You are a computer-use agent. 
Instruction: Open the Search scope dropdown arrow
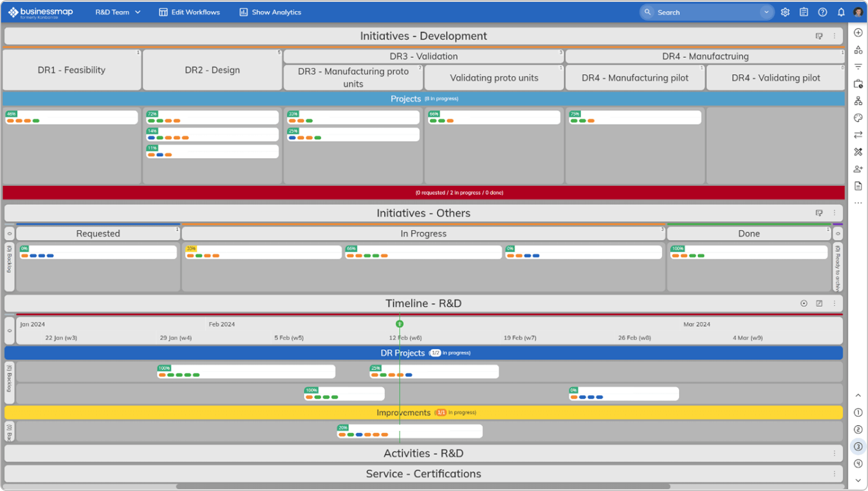pos(766,12)
